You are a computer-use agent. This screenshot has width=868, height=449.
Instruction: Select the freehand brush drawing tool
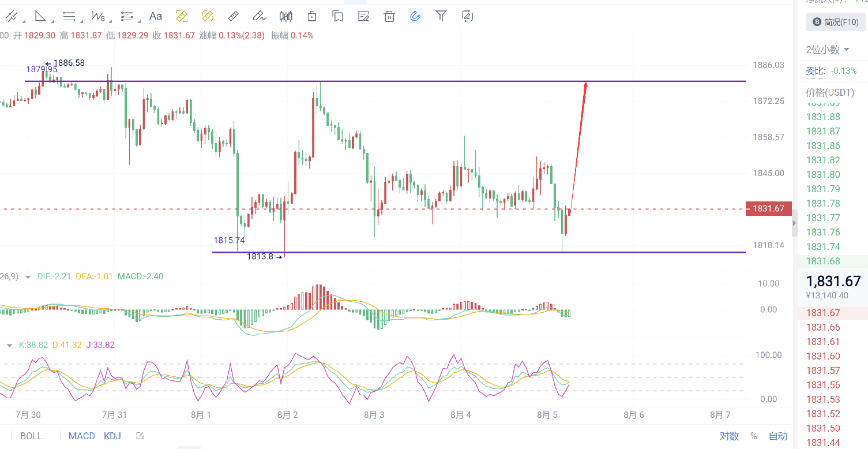pos(259,16)
